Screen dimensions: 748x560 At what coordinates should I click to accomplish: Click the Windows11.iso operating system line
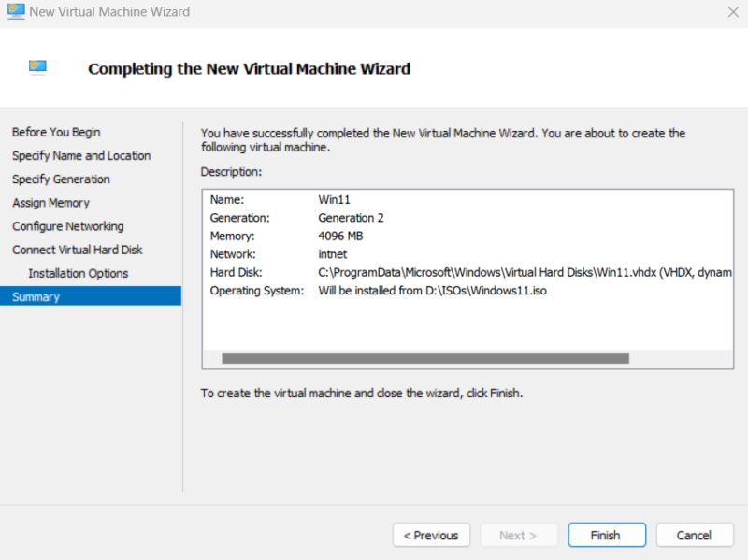coord(432,291)
